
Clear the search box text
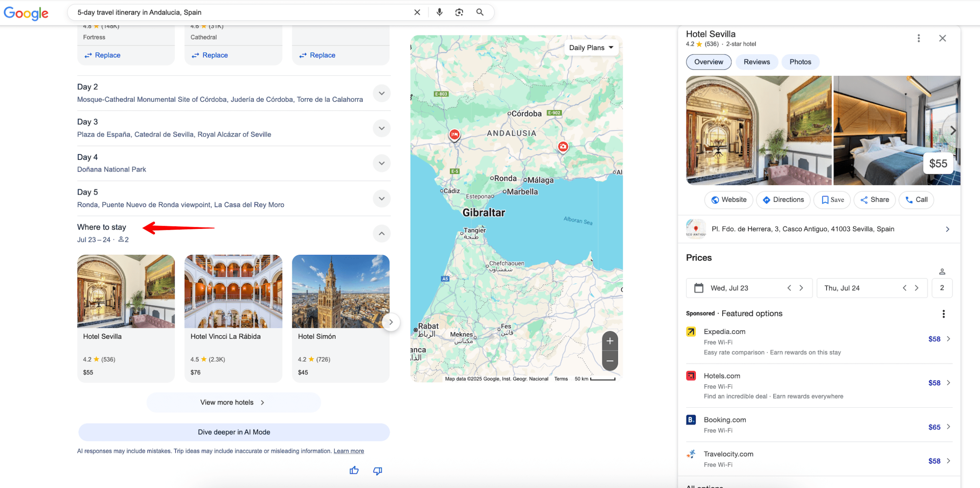pos(417,12)
